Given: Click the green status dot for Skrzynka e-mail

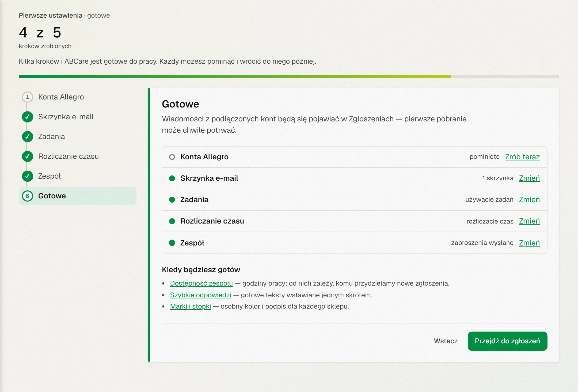Looking at the screenshot, I should click(172, 178).
